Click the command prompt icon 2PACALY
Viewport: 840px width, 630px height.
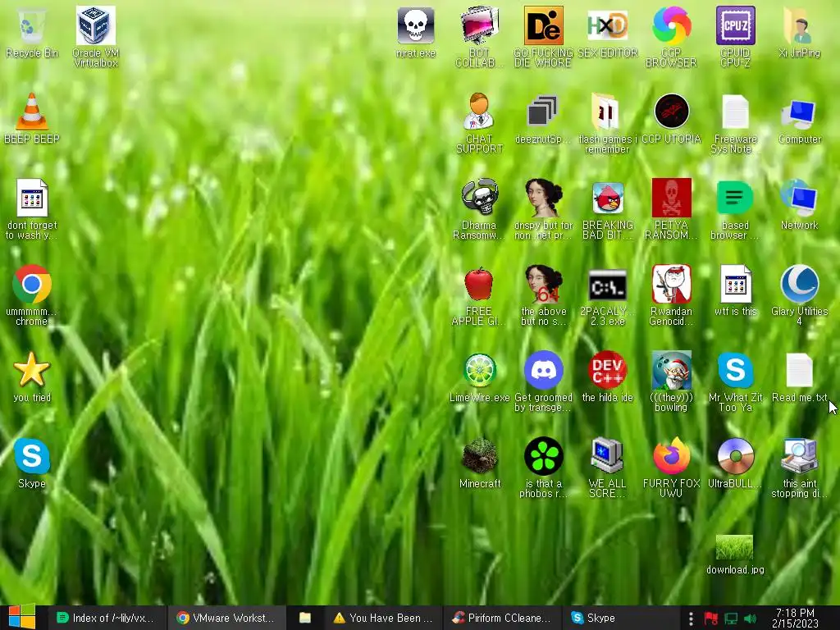(x=607, y=286)
